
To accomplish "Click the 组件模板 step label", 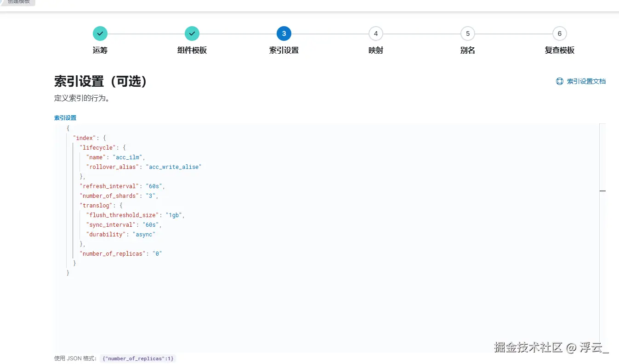I will click(192, 50).
